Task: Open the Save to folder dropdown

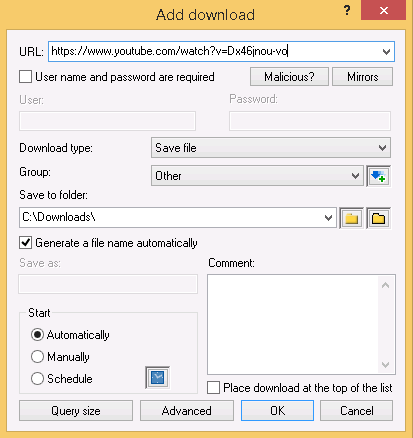Action: click(x=328, y=218)
